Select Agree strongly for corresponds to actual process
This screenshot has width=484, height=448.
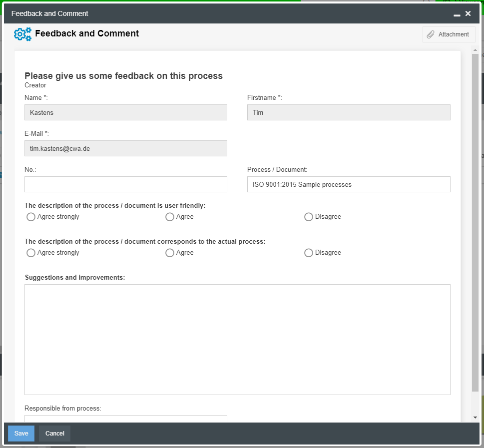point(31,253)
